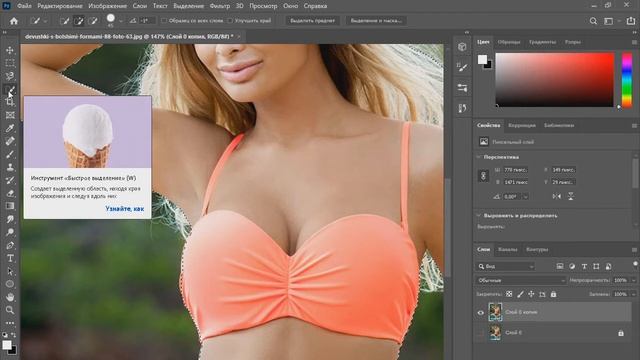Open the Adjustments sliders panel icon
640x360 pixels.
[x=462, y=88]
